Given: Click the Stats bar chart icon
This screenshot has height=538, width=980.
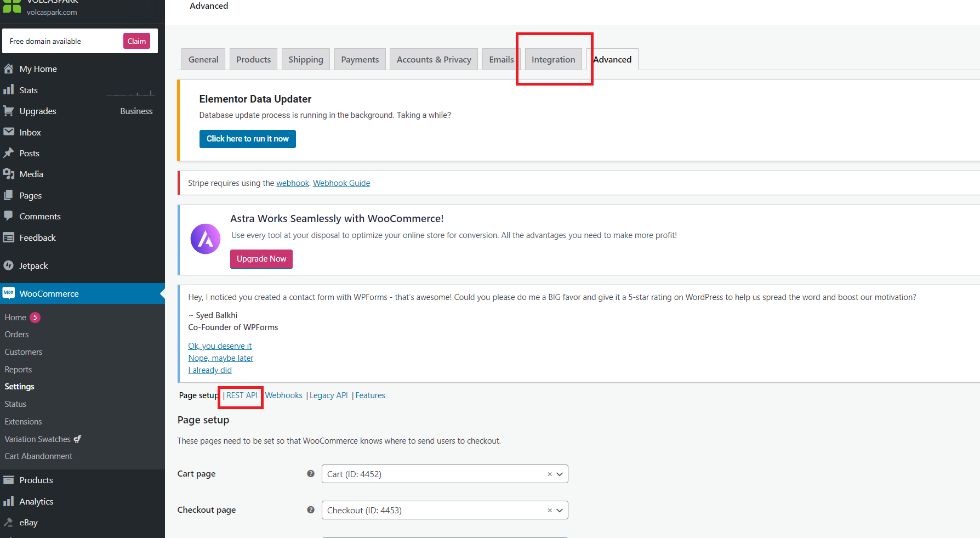Looking at the screenshot, I should (x=9, y=89).
